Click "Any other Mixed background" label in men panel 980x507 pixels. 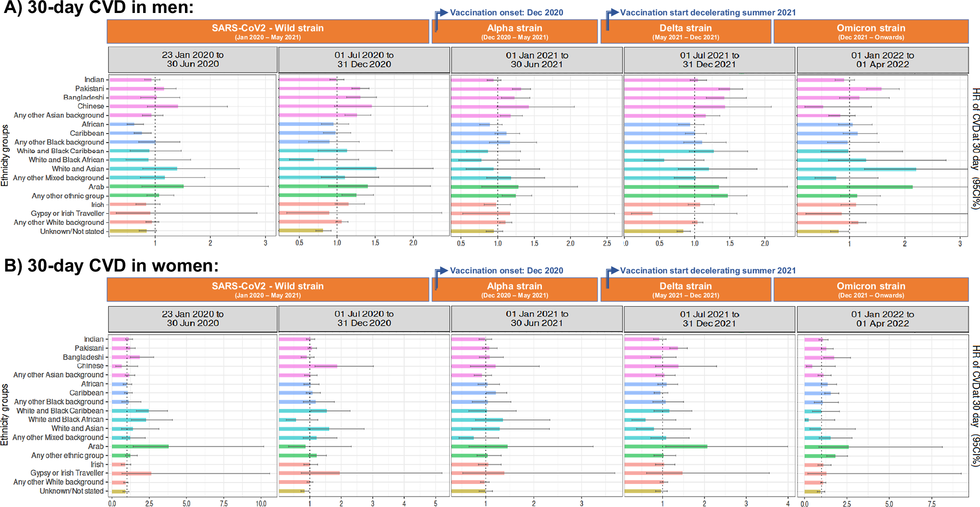[58, 178]
